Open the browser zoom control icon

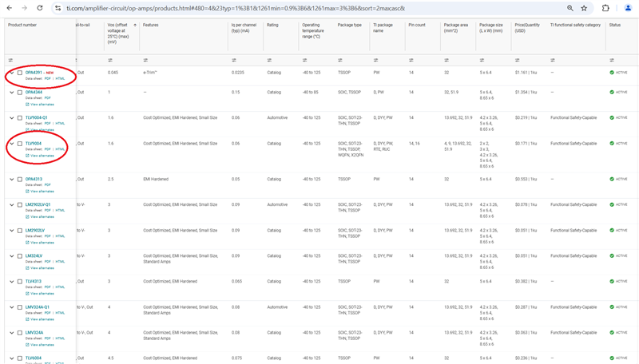(x=570, y=8)
